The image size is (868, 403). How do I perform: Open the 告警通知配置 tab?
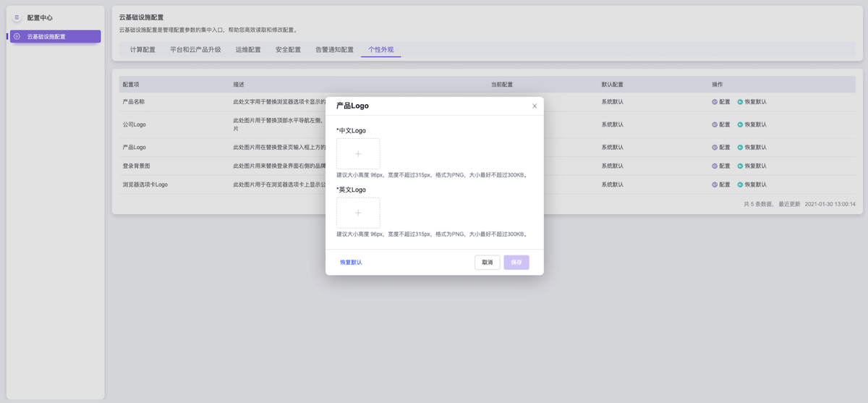334,50
